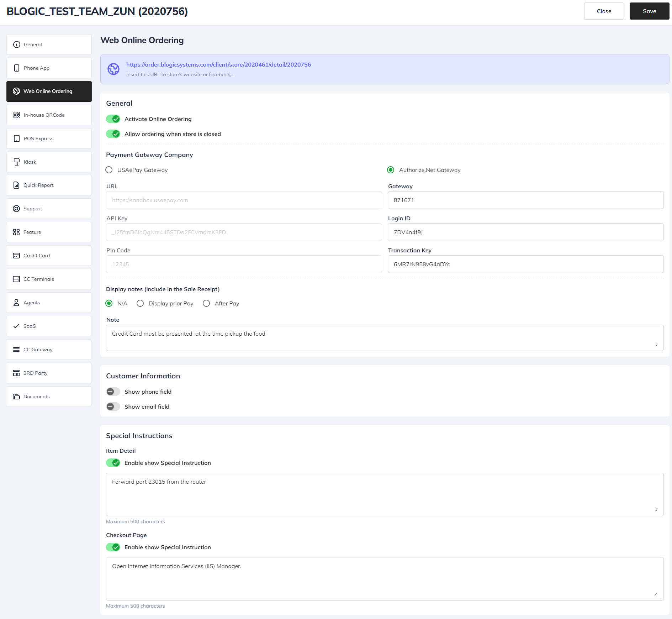Choose the After Pay display option
The width and height of the screenshot is (672, 619).
point(206,303)
